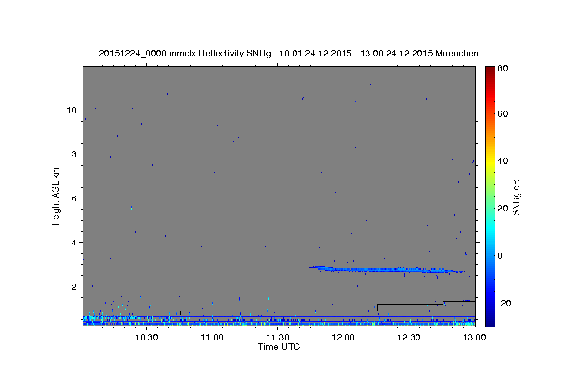Click the 'SNRg dB' colorbar label
Screen dimensions: 588x392
[x=515, y=197]
